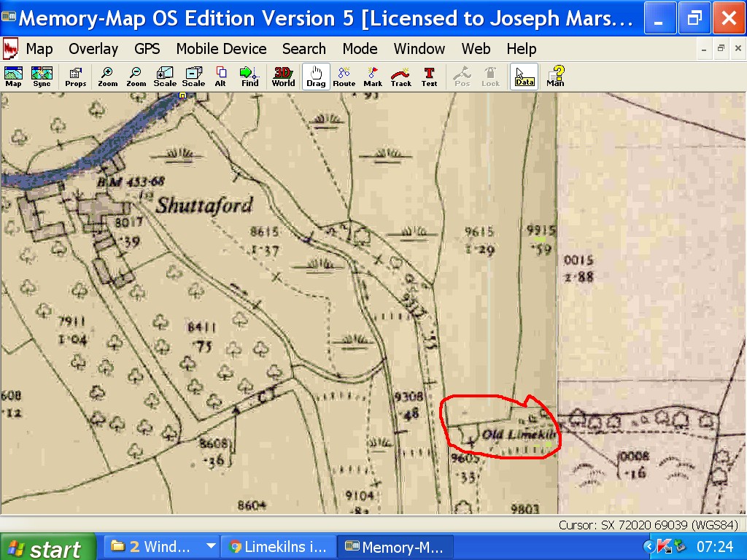Zoom in using the magnifier plus icon
The height and width of the screenshot is (560, 747).
tap(107, 77)
